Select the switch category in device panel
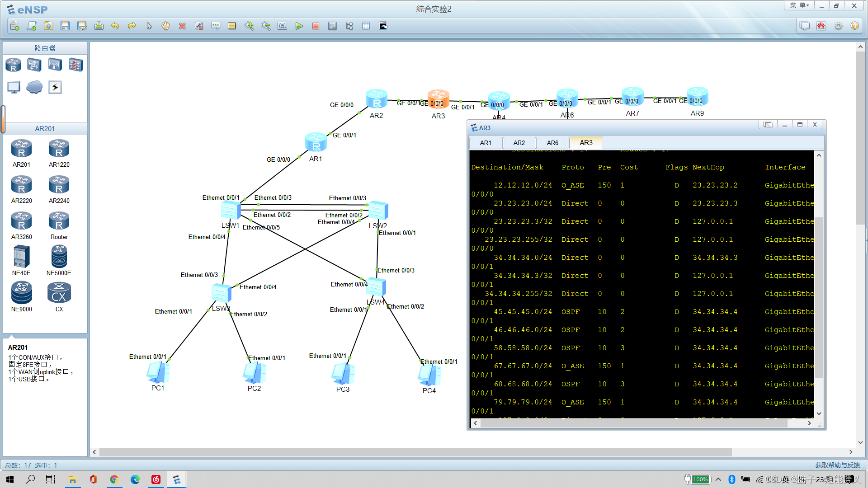 [34, 65]
